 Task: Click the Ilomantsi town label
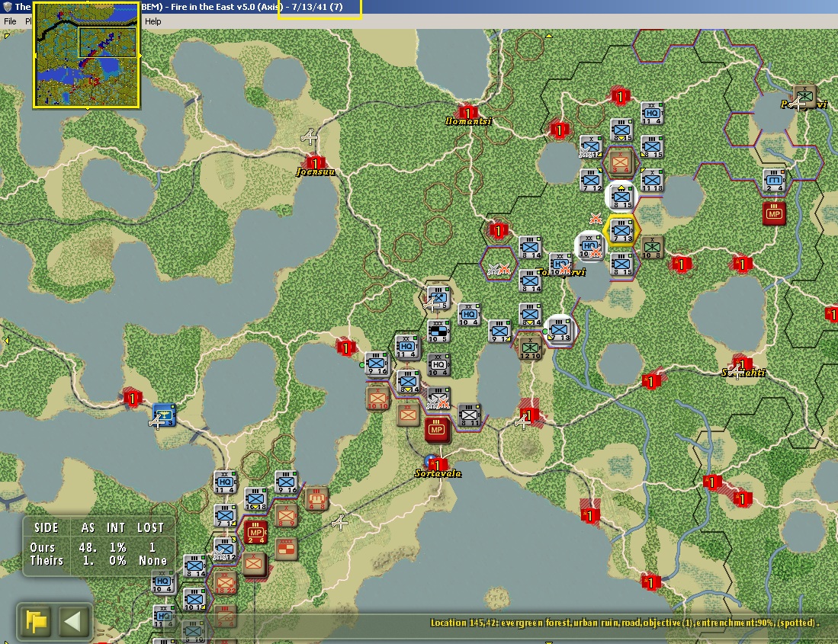click(x=468, y=121)
